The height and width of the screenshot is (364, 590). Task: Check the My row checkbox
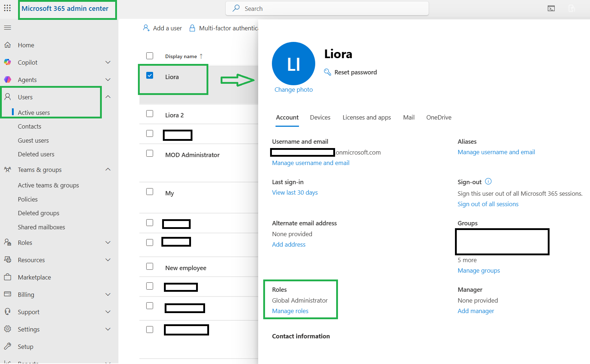point(150,191)
